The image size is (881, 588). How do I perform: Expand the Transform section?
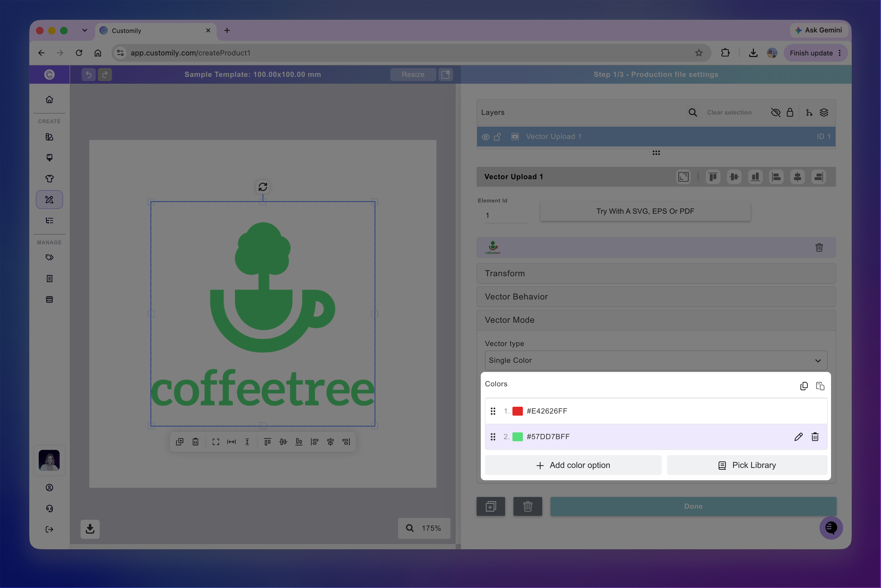point(656,273)
